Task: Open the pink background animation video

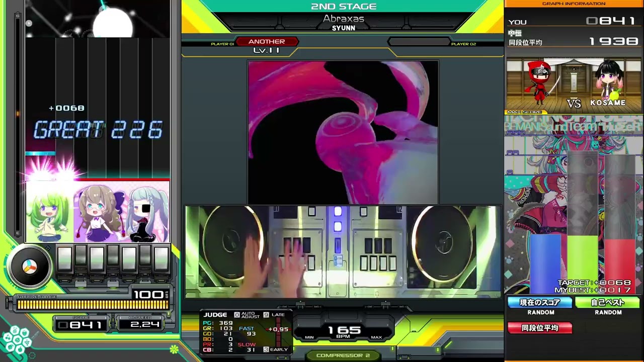Action: (x=343, y=132)
